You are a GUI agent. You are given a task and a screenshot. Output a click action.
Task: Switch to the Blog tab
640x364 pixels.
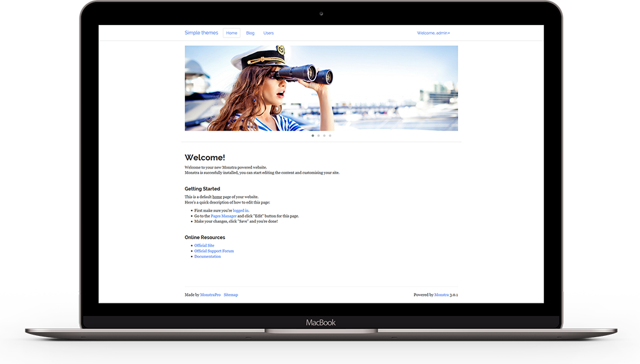tap(250, 32)
